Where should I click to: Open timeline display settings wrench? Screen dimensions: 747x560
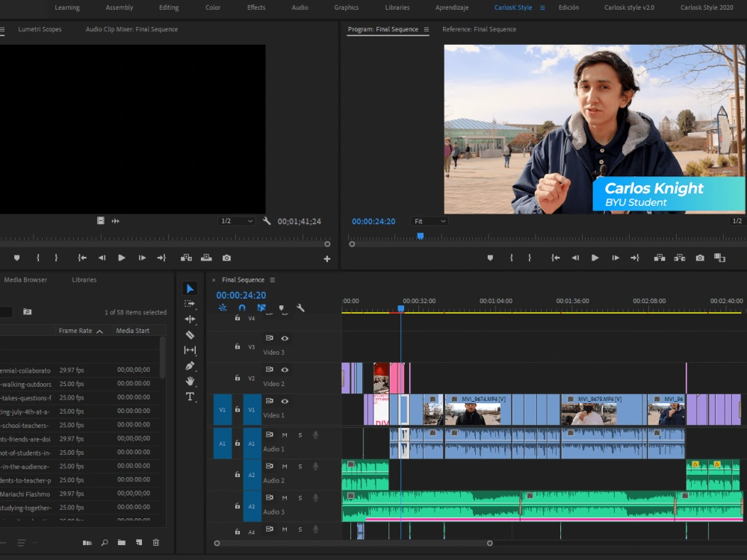point(300,308)
